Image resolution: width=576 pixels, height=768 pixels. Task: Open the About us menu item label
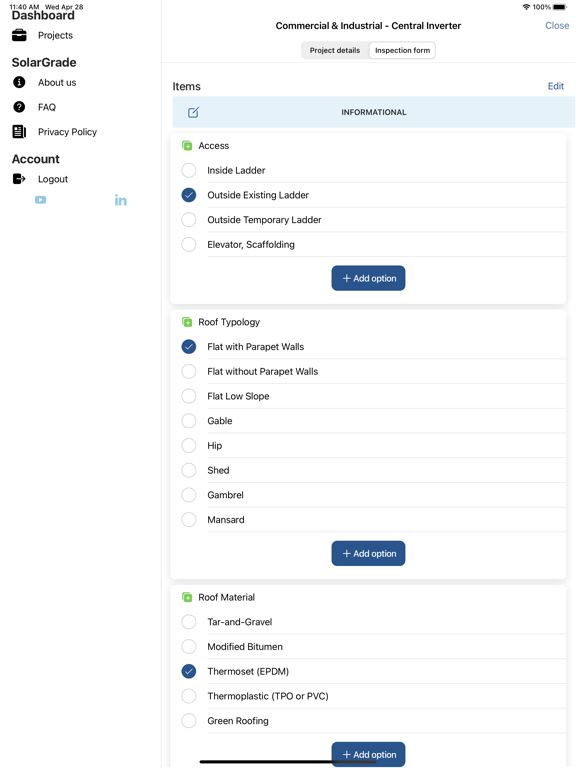pyautogui.click(x=57, y=82)
